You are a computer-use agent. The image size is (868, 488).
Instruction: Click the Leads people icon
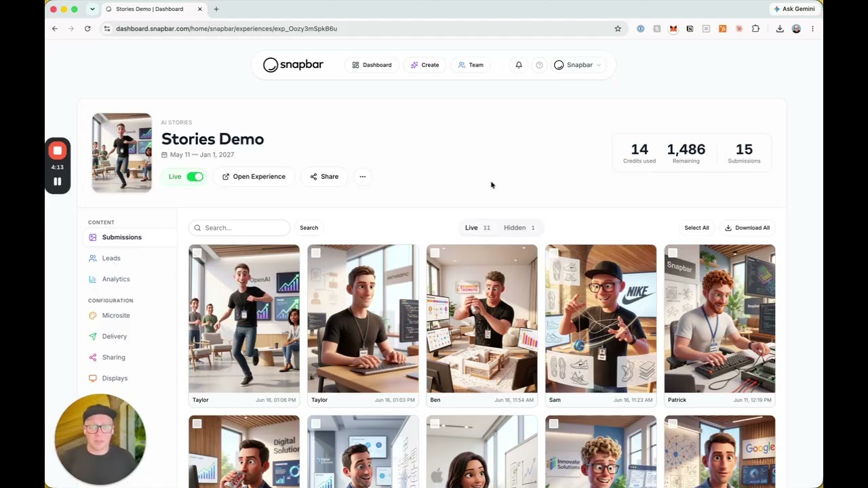click(x=93, y=258)
